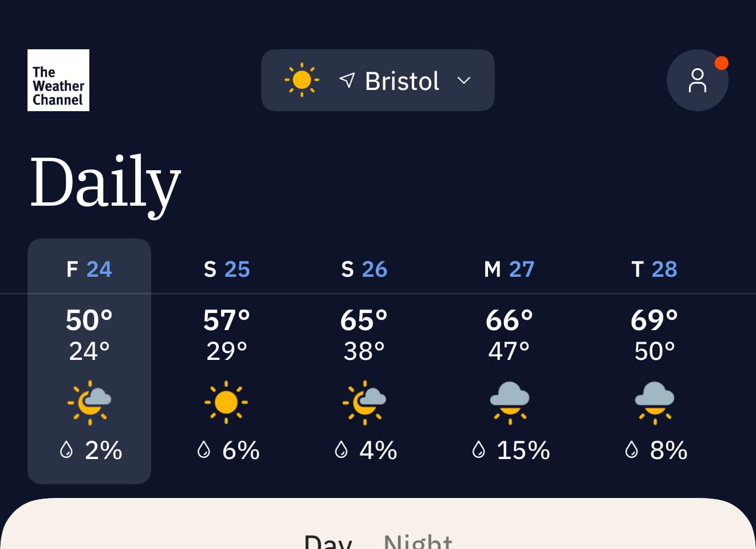Select the S 25 day tab
The width and height of the screenshot is (756, 549).
(227, 361)
